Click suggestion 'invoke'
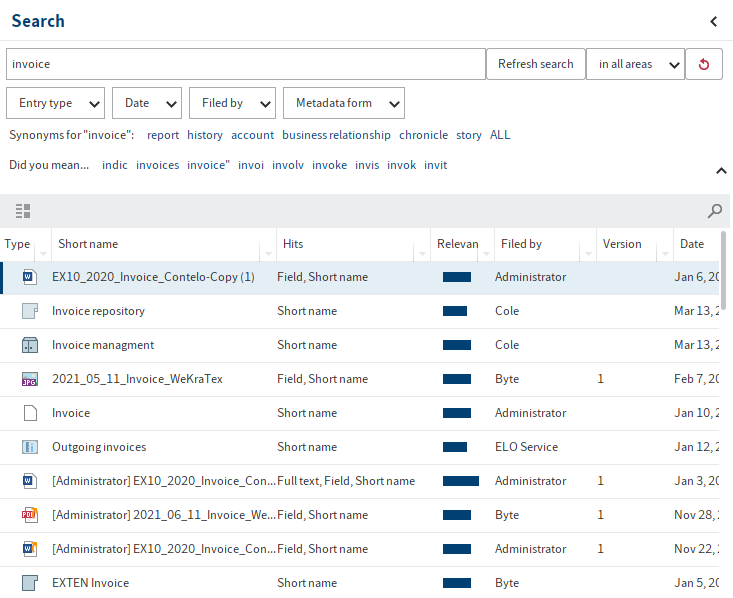 [330, 165]
